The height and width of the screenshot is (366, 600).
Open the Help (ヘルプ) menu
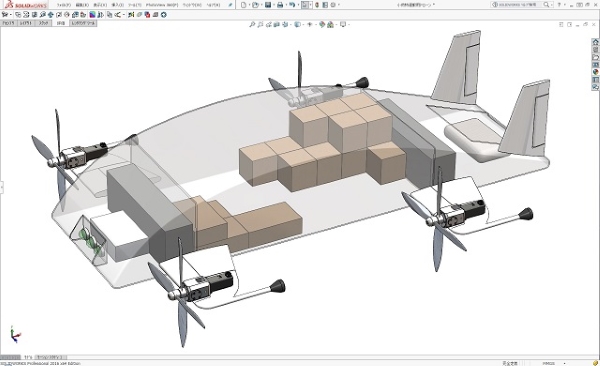[213, 5]
